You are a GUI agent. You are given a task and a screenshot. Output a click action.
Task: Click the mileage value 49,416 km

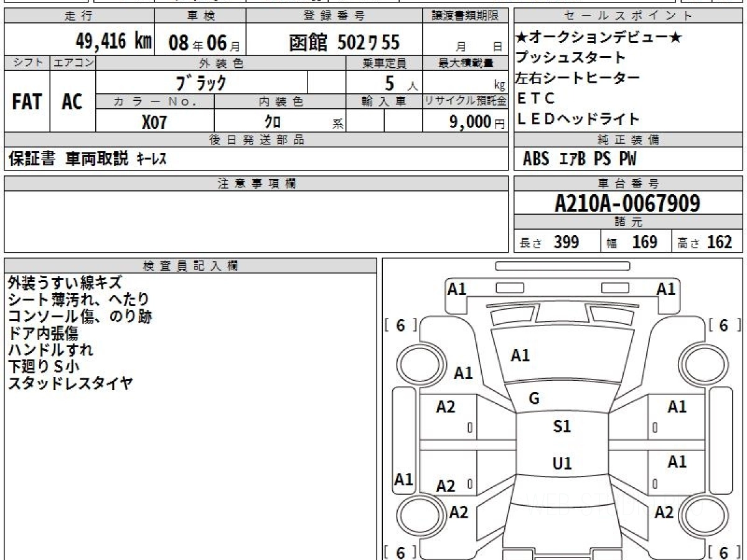(113, 42)
